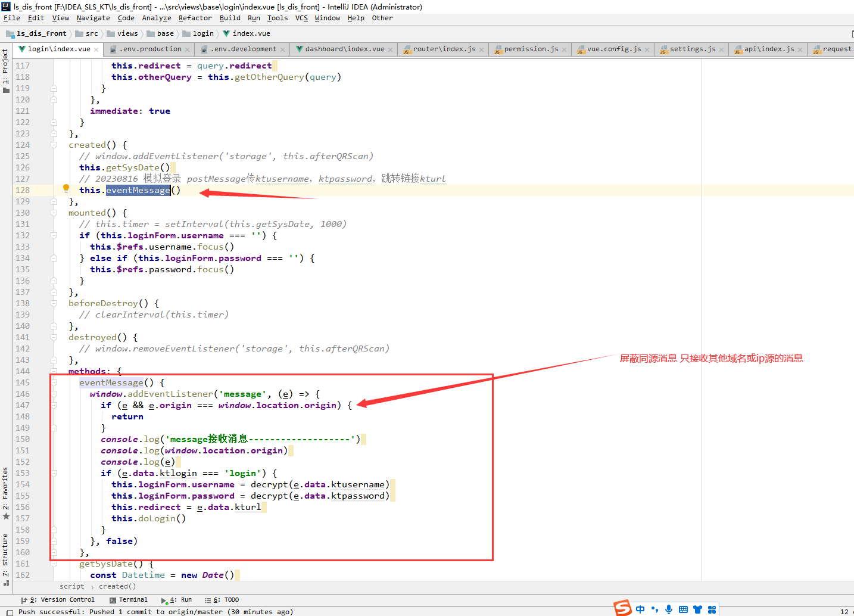Fold the eventMessage() method at line 145
The width and height of the screenshot is (854, 616).
[54, 382]
